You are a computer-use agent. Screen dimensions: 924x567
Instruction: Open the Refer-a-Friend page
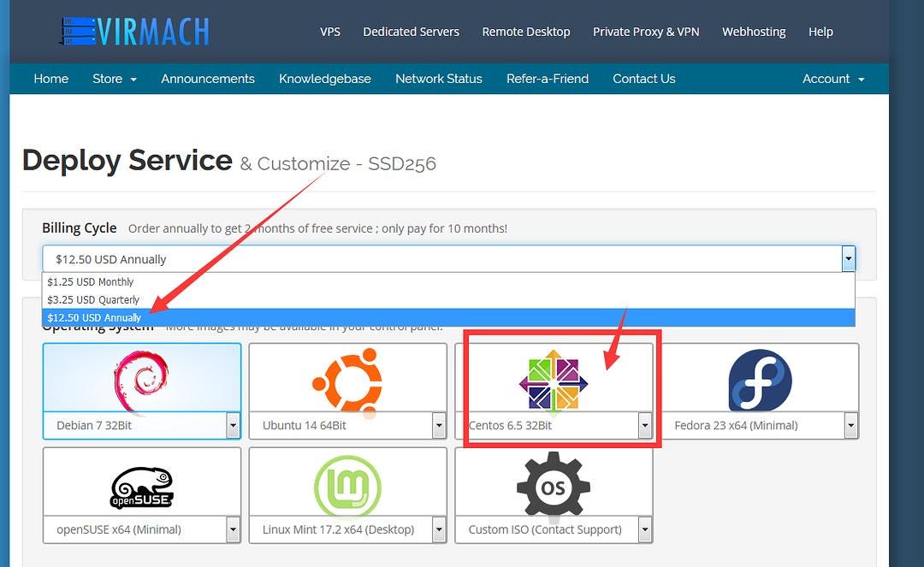tap(548, 79)
